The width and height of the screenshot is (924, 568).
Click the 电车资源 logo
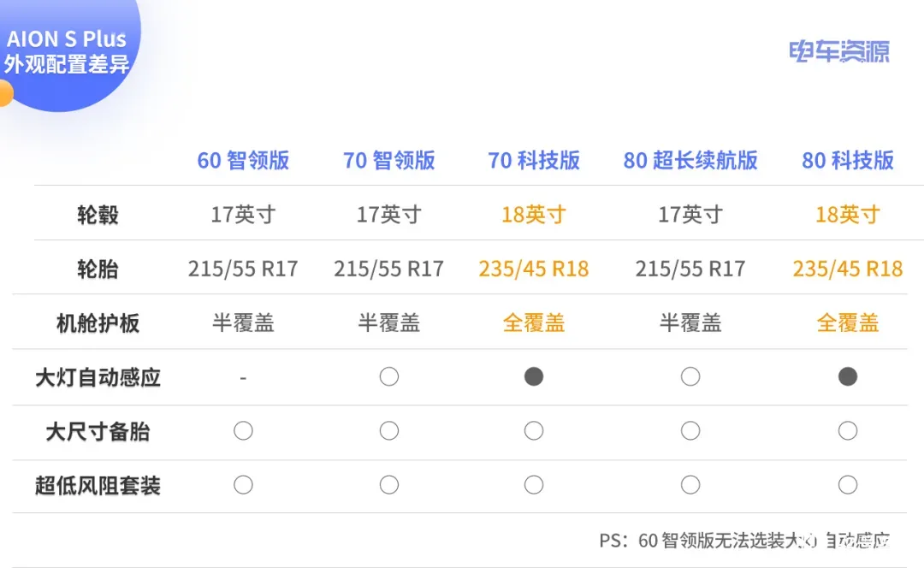[839, 52]
